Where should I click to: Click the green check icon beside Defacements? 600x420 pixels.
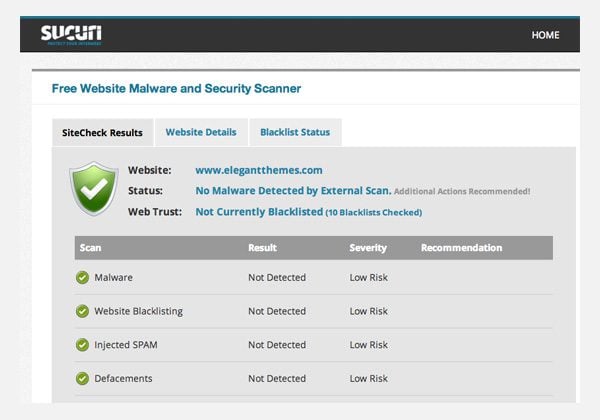pos(82,378)
